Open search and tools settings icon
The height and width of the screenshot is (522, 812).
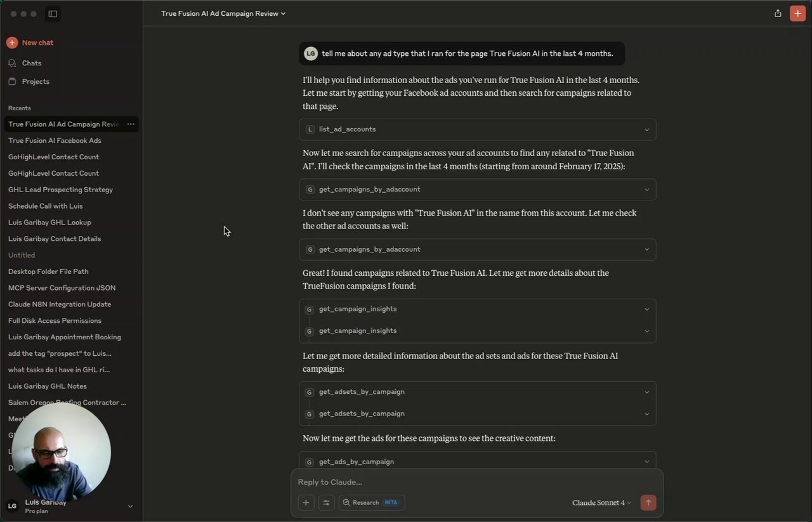(x=326, y=503)
